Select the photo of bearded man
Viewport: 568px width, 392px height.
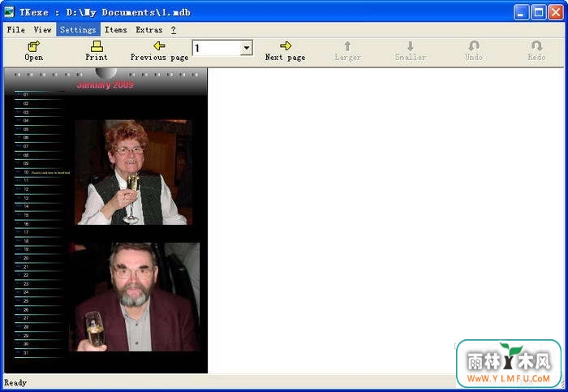(x=135, y=297)
